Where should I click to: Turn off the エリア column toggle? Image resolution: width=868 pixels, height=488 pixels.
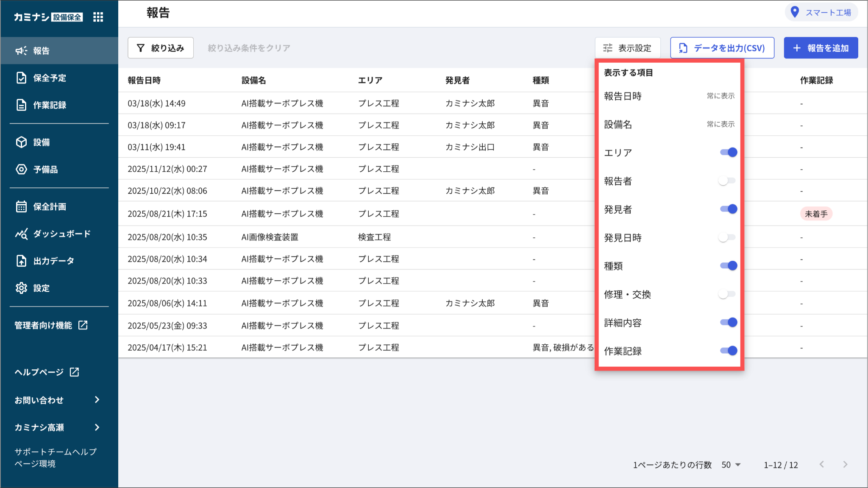pyautogui.click(x=729, y=152)
